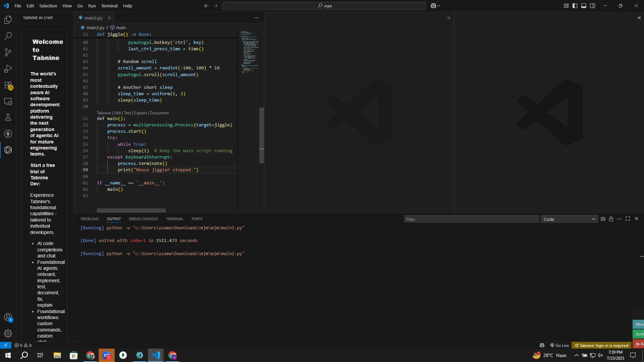Show errors and warnings from status bar
This screenshot has height=362, width=644.
[23, 345]
